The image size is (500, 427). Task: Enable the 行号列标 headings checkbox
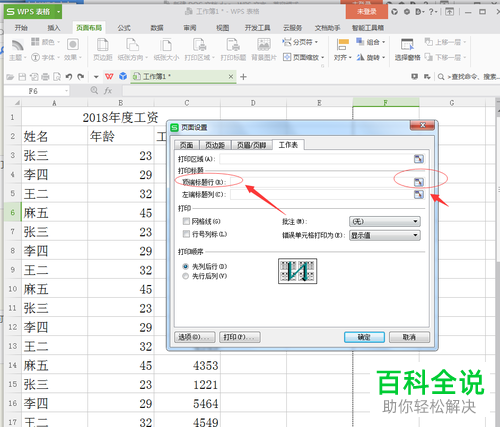click(x=186, y=234)
